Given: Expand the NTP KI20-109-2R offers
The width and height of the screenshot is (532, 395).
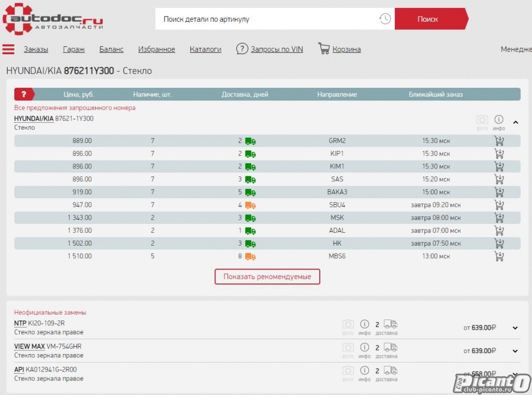Looking at the screenshot, I should pyautogui.click(x=515, y=328).
